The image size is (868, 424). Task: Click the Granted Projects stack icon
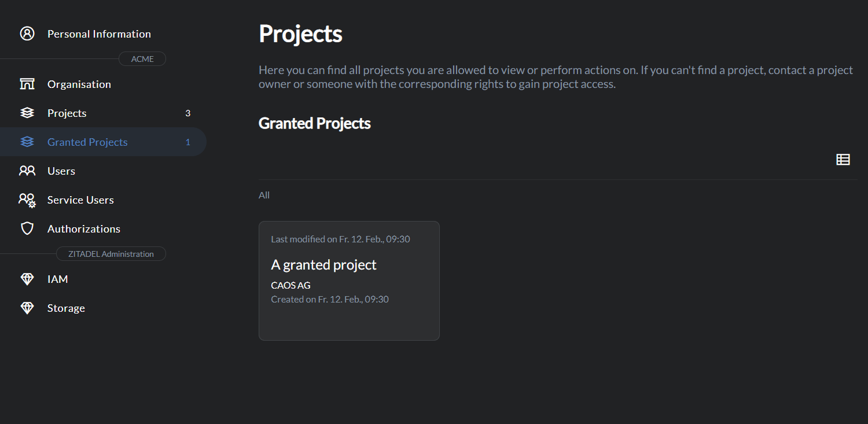pos(27,142)
